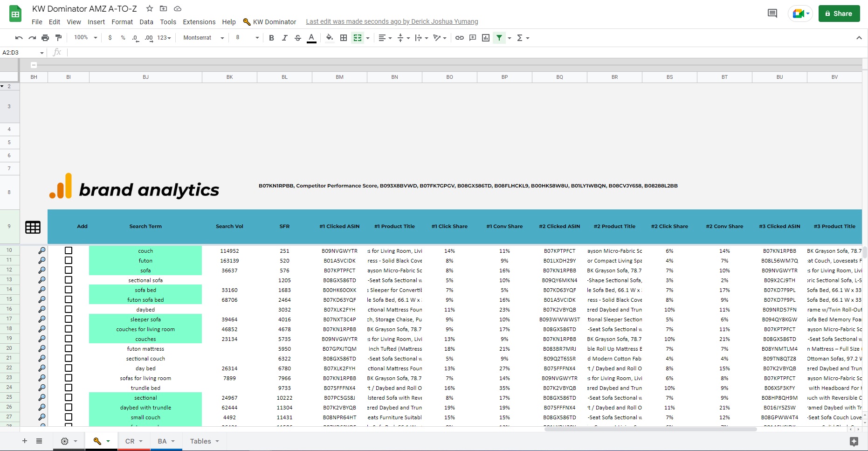Open the Montserrat font dropdown
This screenshot has width=868, height=451.
coord(203,38)
